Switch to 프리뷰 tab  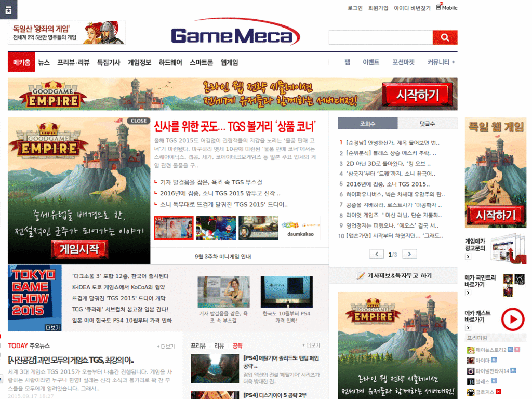[x=198, y=345]
